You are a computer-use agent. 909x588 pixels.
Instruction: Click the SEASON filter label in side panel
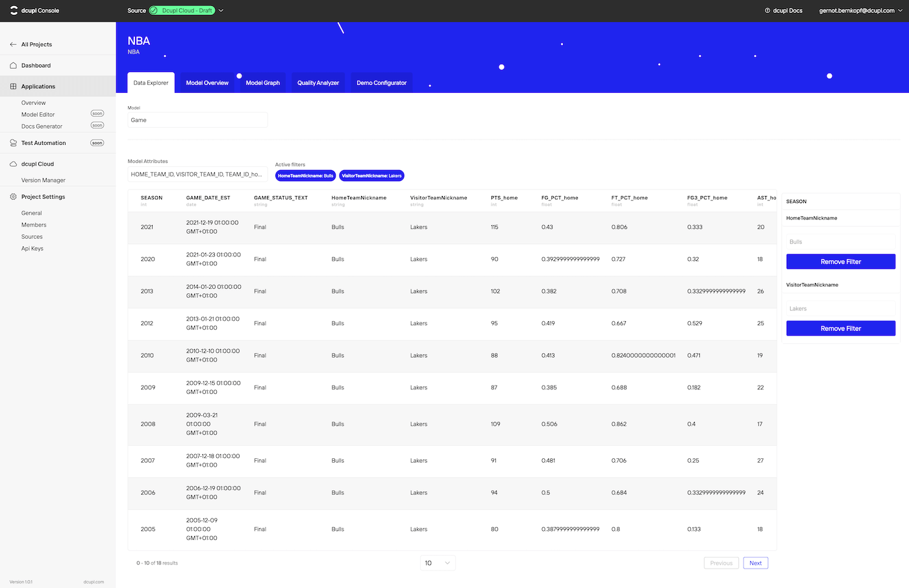796,201
